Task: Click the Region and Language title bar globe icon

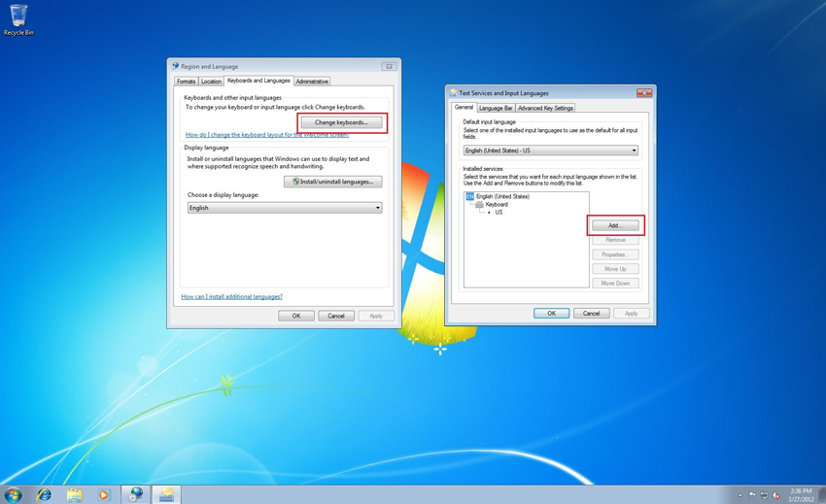Action: (176, 66)
